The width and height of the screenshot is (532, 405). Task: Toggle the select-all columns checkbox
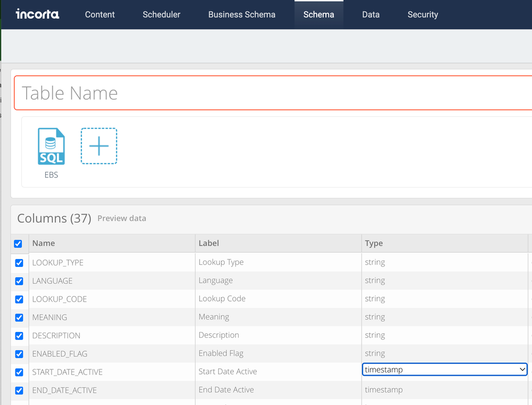point(18,244)
